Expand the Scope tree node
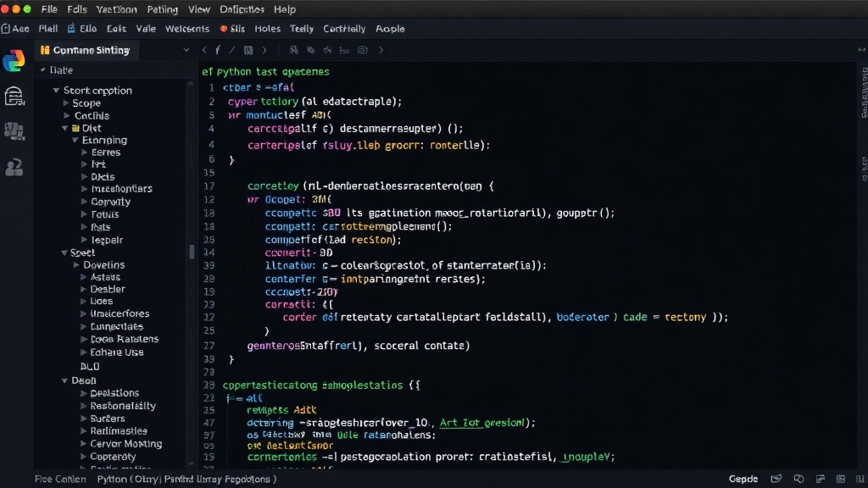 (x=66, y=103)
